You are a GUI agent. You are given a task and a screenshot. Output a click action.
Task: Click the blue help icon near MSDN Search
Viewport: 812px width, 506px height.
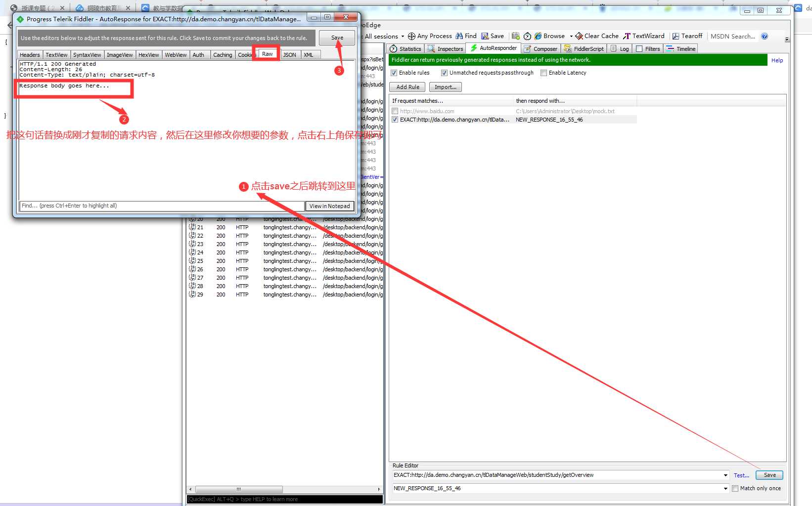click(x=765, y=36)
